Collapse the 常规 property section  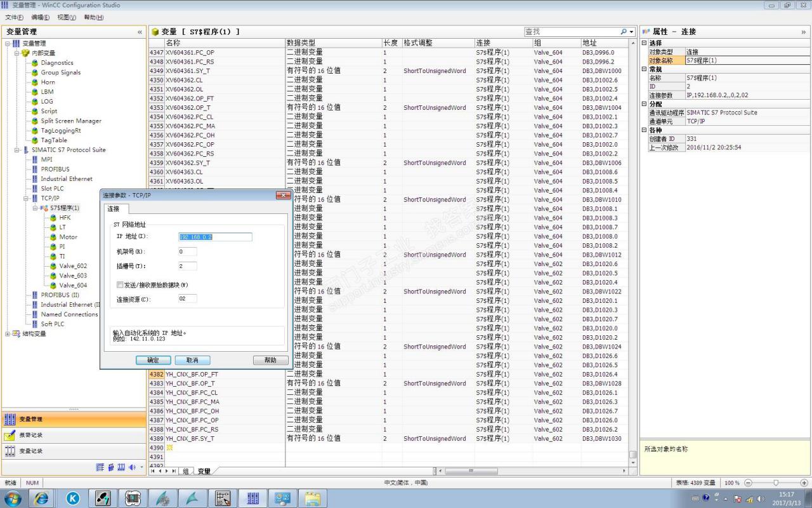click(644, 69)
